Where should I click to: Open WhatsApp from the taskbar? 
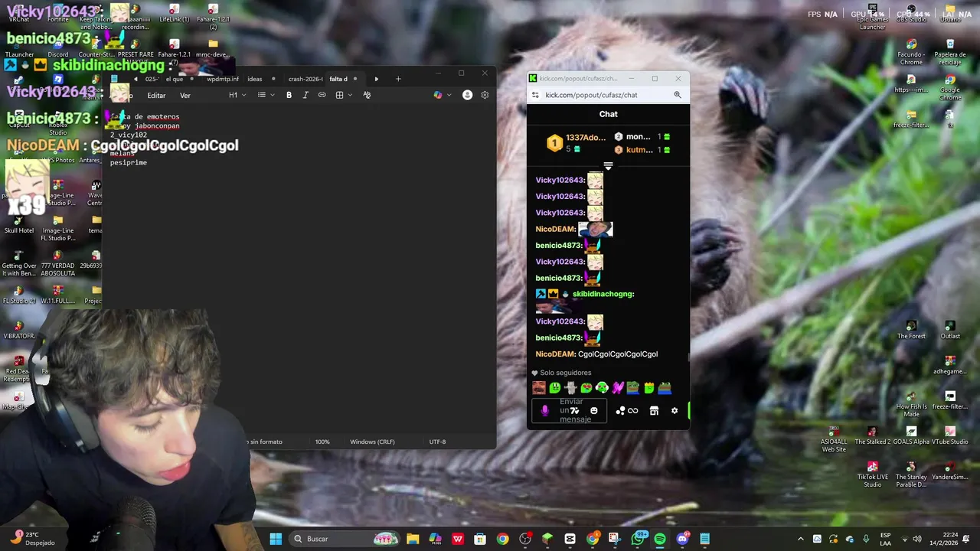639,539
